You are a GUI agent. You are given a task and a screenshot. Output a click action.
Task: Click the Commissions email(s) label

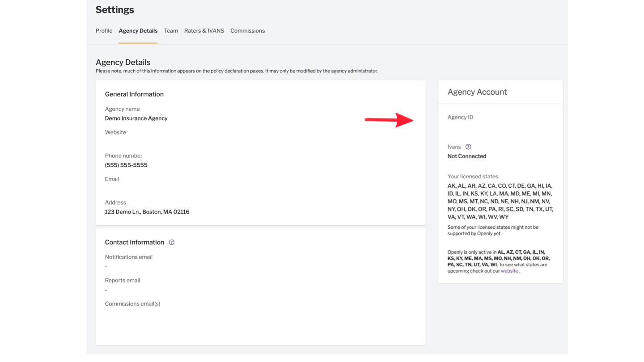132,304
